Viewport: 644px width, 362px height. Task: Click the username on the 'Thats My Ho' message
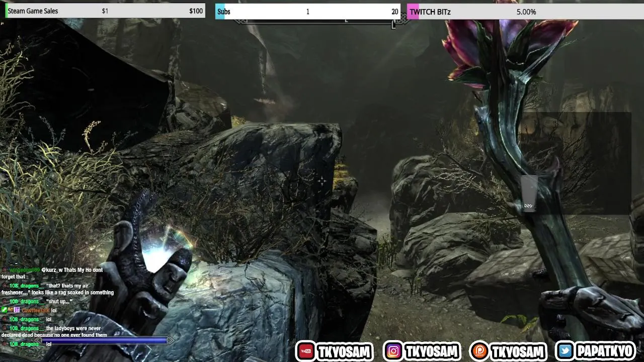tap(24, 270)
